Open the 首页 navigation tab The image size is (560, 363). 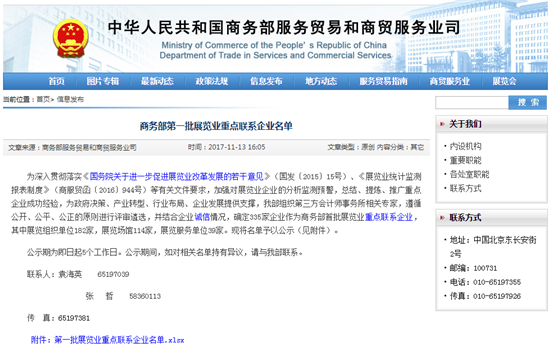pyautogui.click(x=56, y=81)
